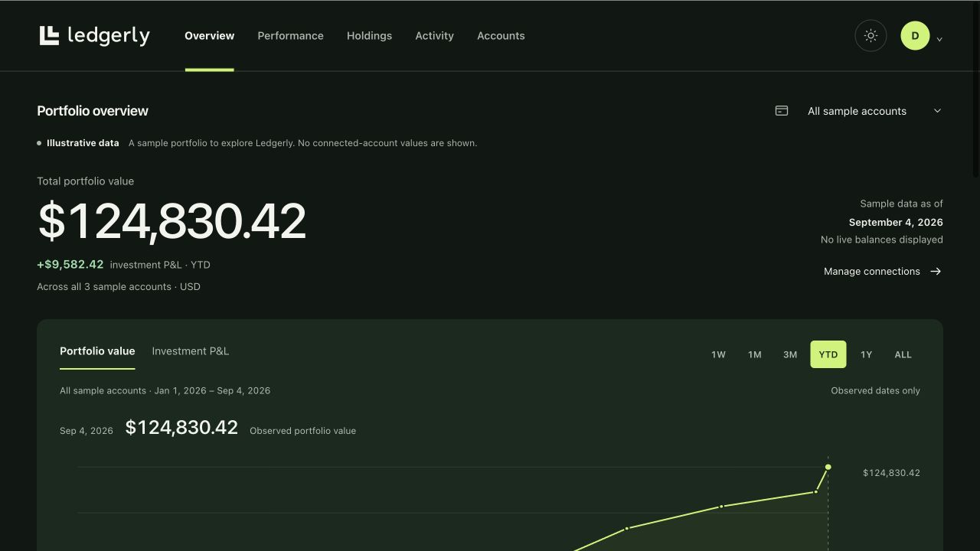Choose the 1Y time range
The image size is (980, 551).
click(866, 354)
